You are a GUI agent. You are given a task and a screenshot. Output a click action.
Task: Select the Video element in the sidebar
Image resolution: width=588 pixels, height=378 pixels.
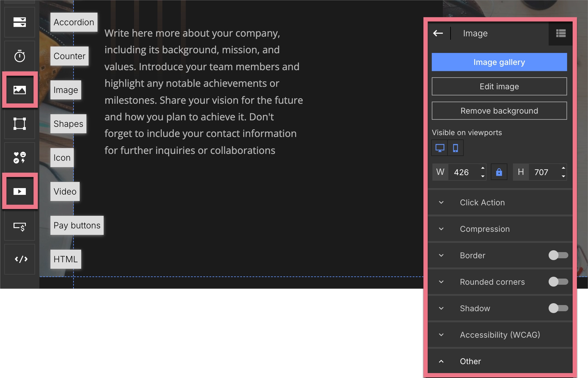pyautogui.click(x=19, y=191)
